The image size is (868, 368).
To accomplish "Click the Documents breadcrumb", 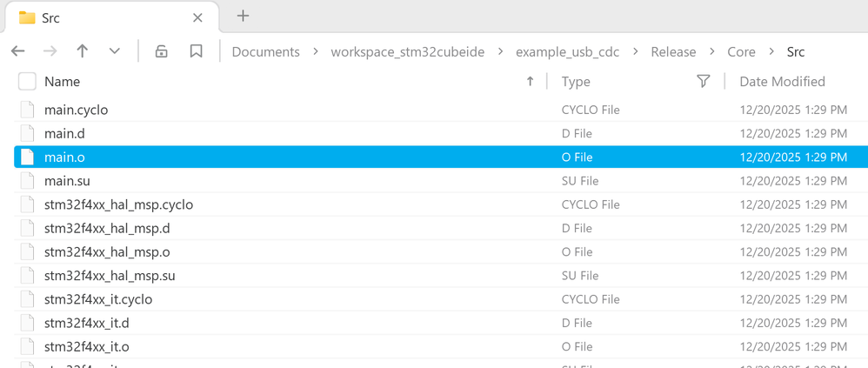I will tap(265, 52).
